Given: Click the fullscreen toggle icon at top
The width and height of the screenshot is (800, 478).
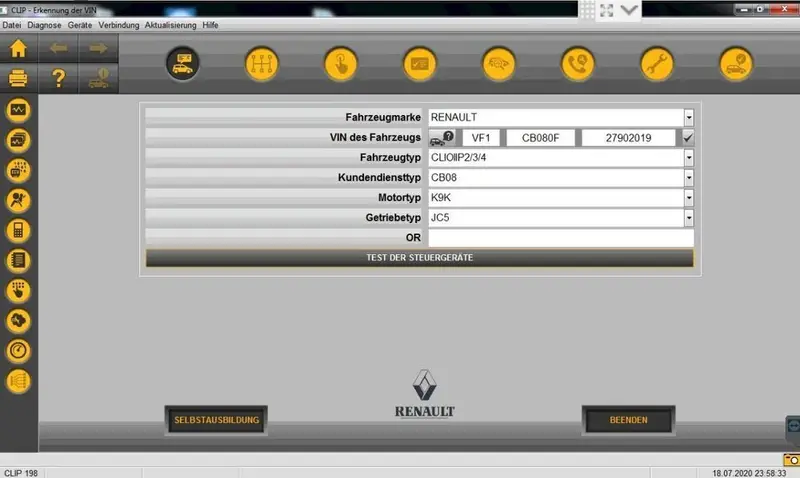Looking at the screenshot, I should coord(607,10).
